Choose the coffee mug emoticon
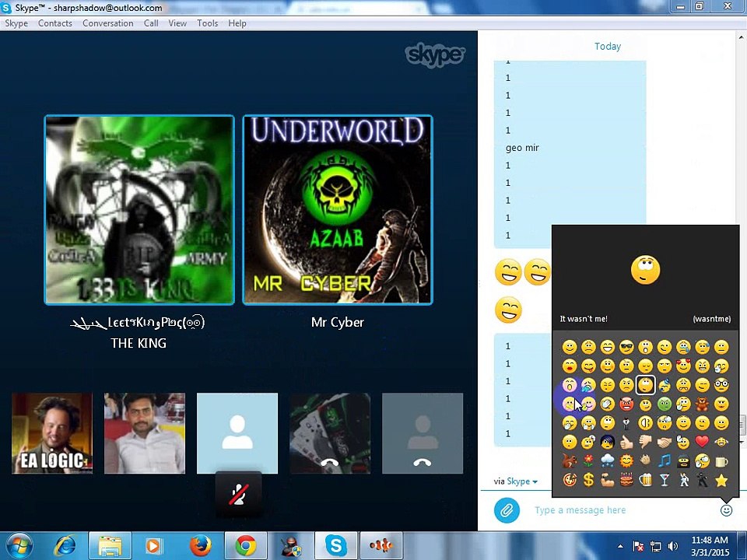 [x=721, y=461]
